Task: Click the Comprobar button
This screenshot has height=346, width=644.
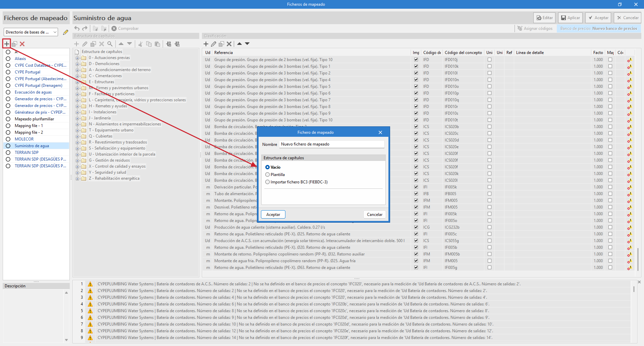Action: (125, 28)
